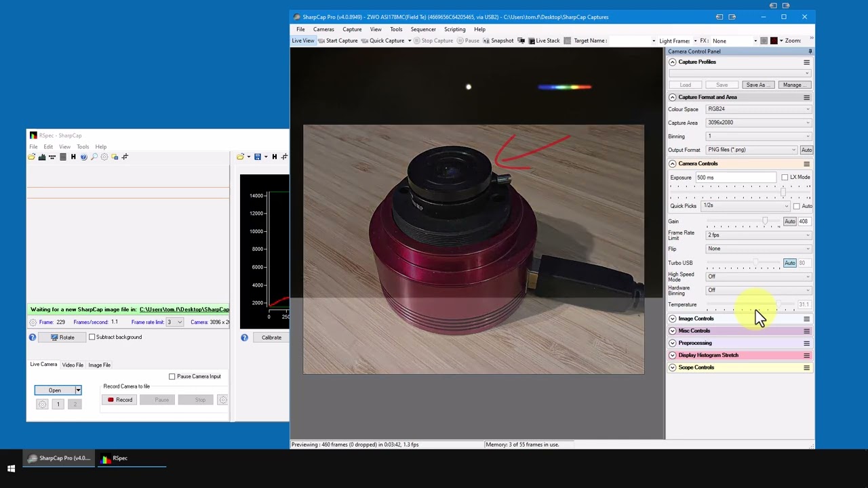868x488 pixels.
Task: Expand the Display Histogram Stretch section
Action: [x=672, y=355]
